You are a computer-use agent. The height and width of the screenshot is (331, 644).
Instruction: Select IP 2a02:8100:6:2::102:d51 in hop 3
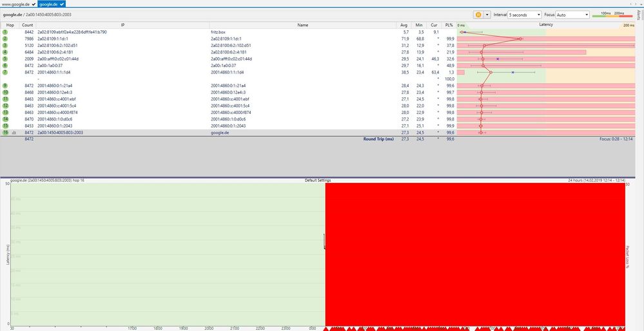[x=57, y=45]
